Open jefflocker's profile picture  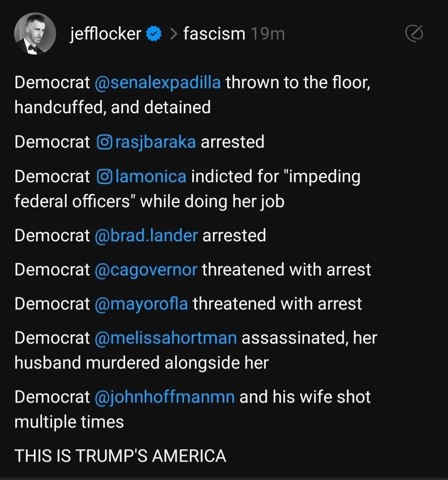pos(35,33)
